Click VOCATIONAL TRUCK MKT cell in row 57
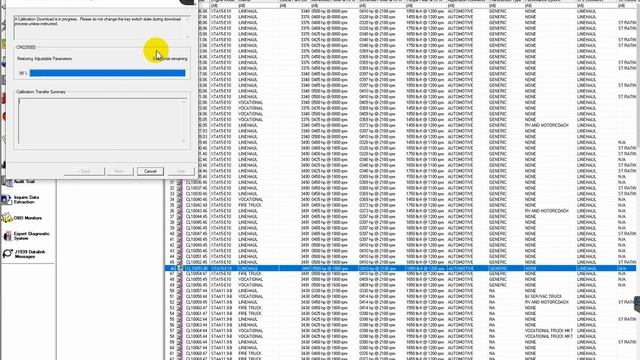 549,331
